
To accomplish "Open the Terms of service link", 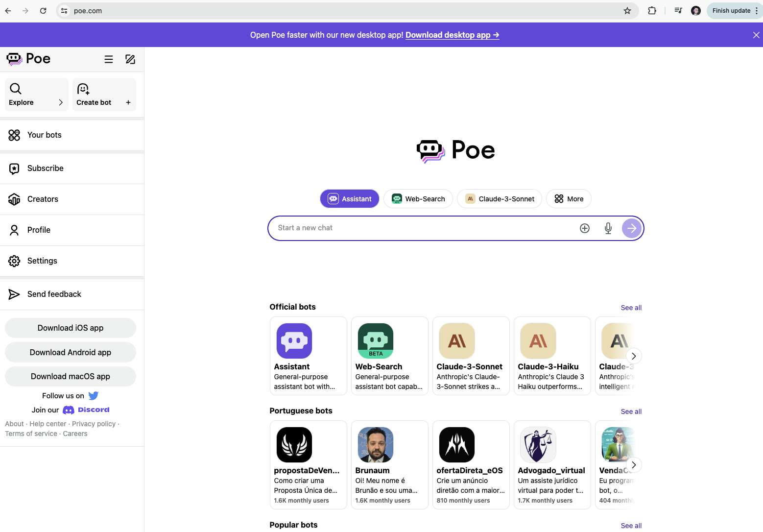I will click(31, 434).
